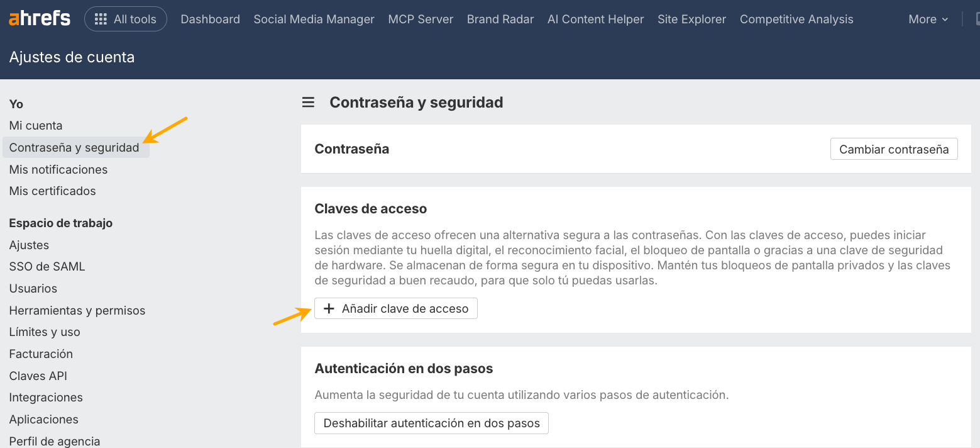Click the Cambiar contraseña button

click(x=893, y=149)
